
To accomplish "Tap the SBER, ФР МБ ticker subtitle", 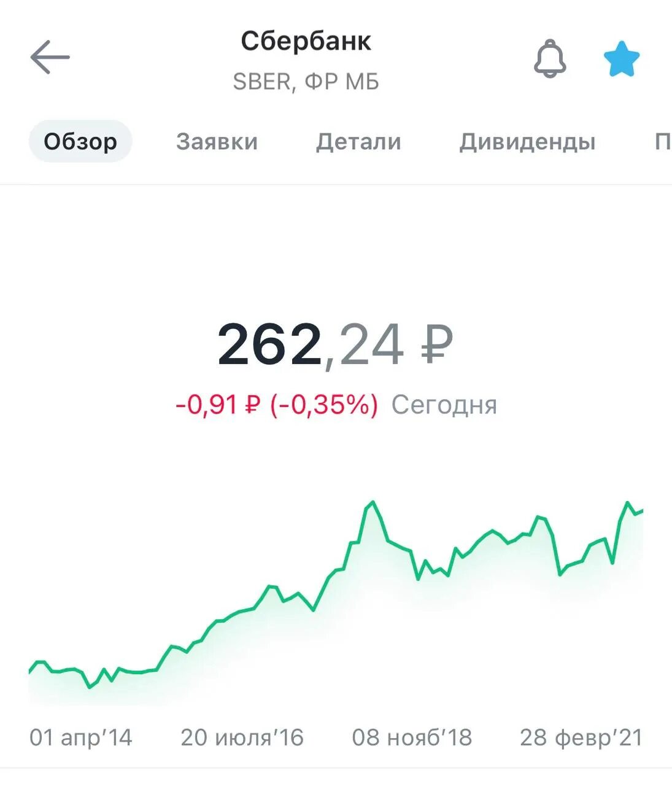I will point(306,82).
